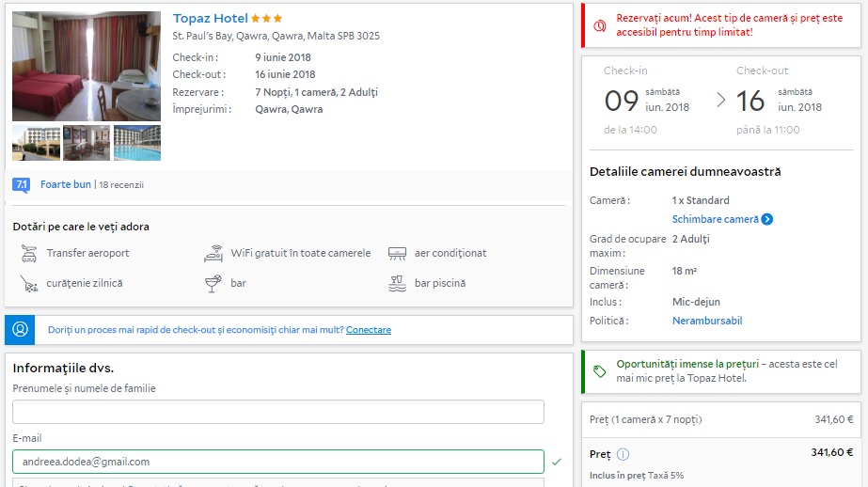
Task: Click the airport transfer icon
Action: click(28, 253)
